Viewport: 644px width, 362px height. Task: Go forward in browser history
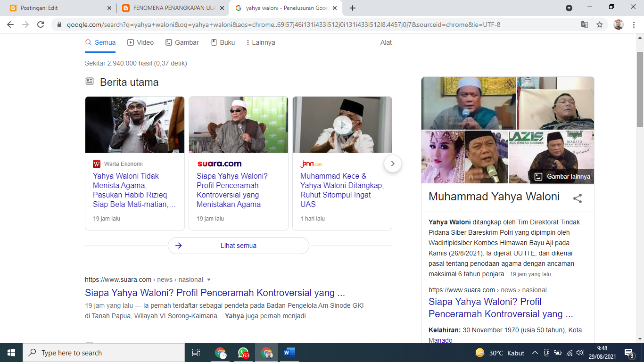point(25,25)
